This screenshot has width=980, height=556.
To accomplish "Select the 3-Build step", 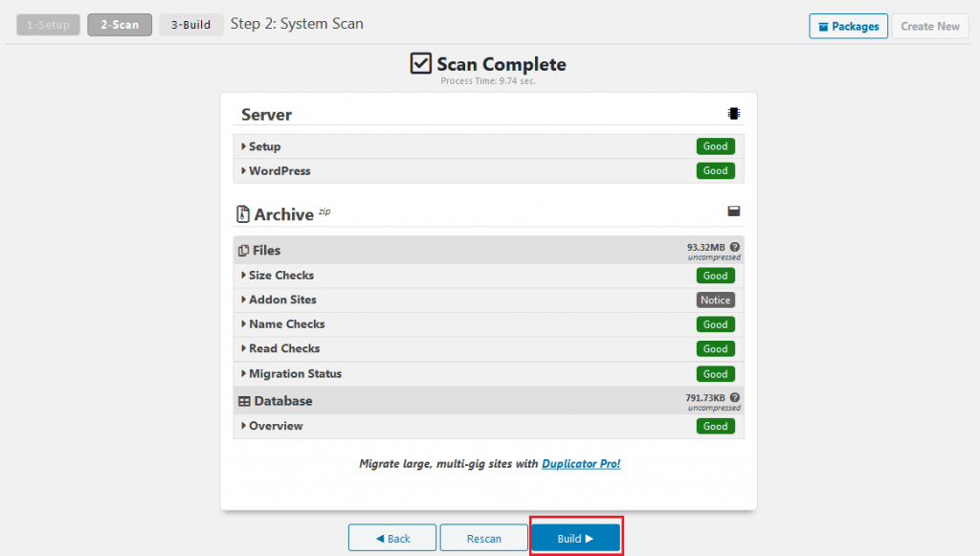I will [190, 25].
